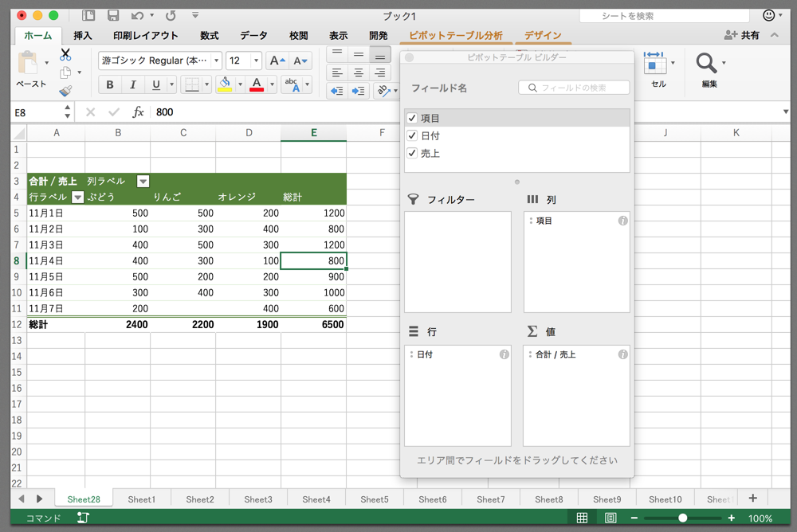Open the Cells (セル) icon menu
Image resolution: width=797 pixels, height=532 pixels.
(654, 62)
